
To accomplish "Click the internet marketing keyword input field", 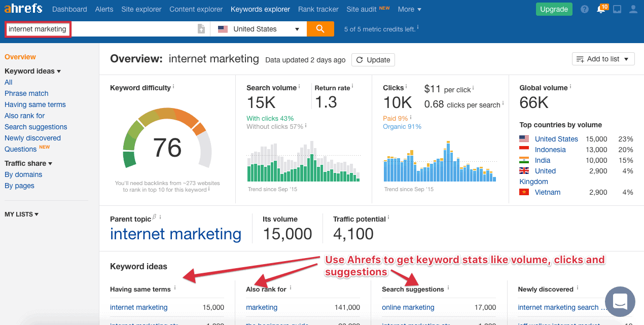I will pos(38,29).
